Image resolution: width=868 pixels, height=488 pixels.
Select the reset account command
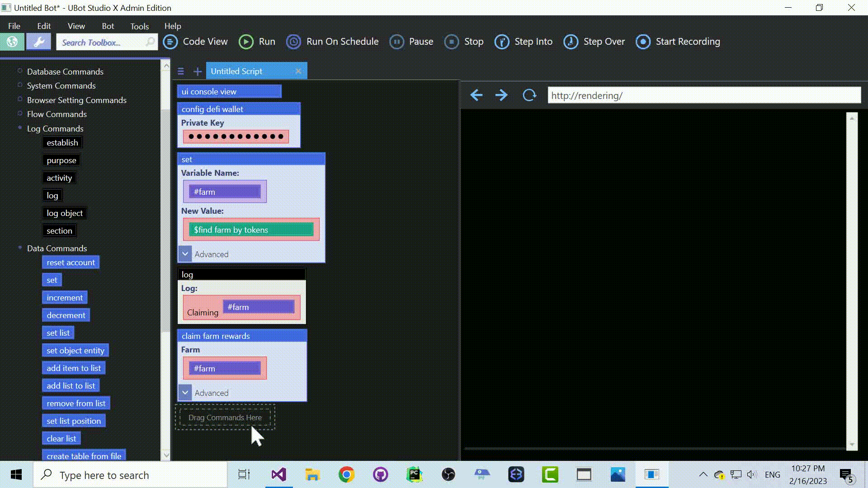[71, 262]
